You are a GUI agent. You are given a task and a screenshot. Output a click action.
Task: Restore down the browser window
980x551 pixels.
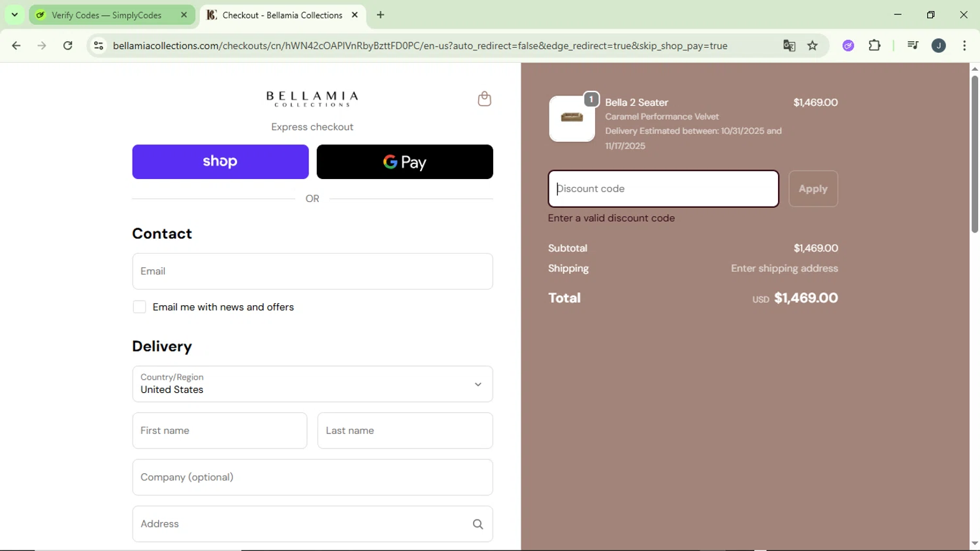(931, 15)
